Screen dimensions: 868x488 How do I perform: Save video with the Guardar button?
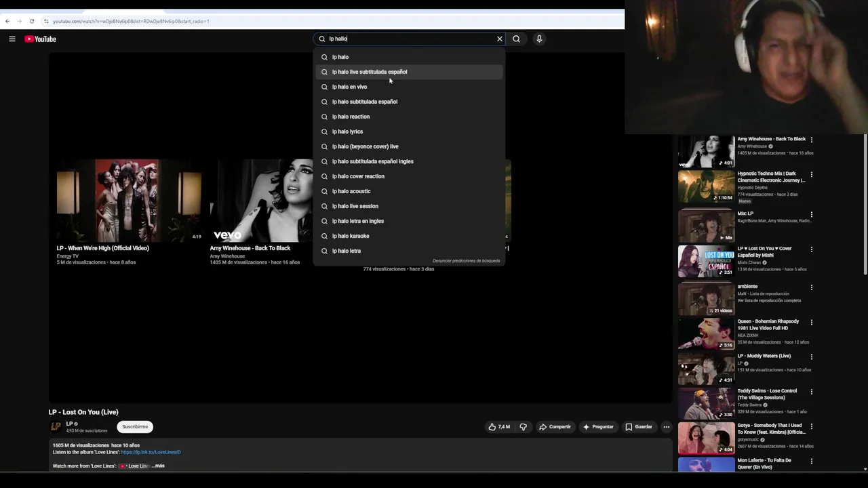click(639, 427)
